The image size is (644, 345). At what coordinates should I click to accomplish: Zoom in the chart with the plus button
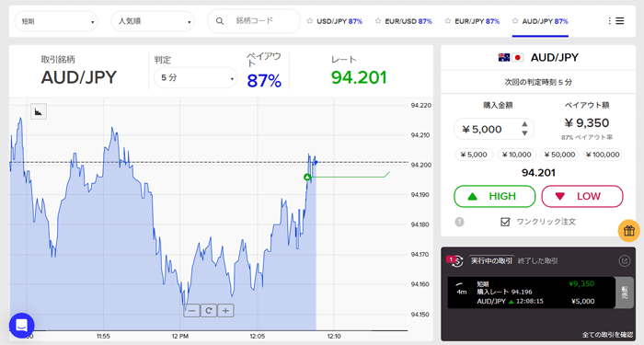[x=225, y=311]
